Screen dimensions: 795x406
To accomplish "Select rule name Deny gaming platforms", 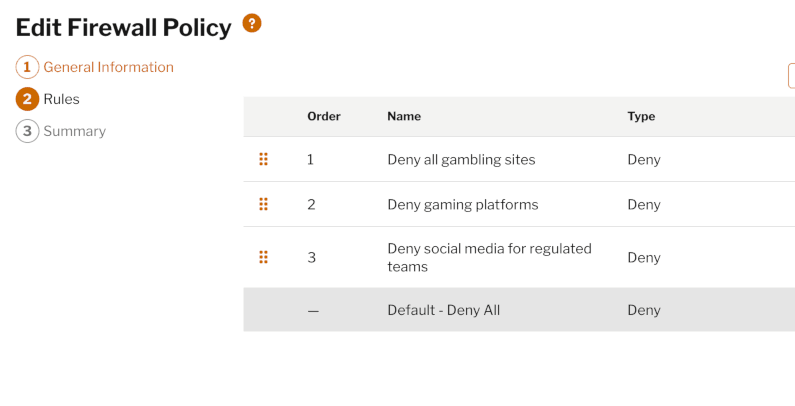I will tap(463, 205).
